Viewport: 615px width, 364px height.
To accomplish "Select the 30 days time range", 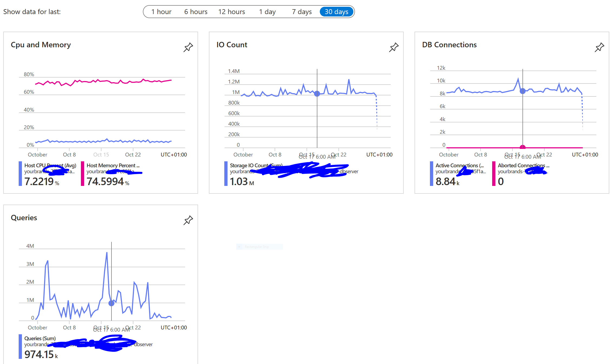I will (x=337, y=12).
